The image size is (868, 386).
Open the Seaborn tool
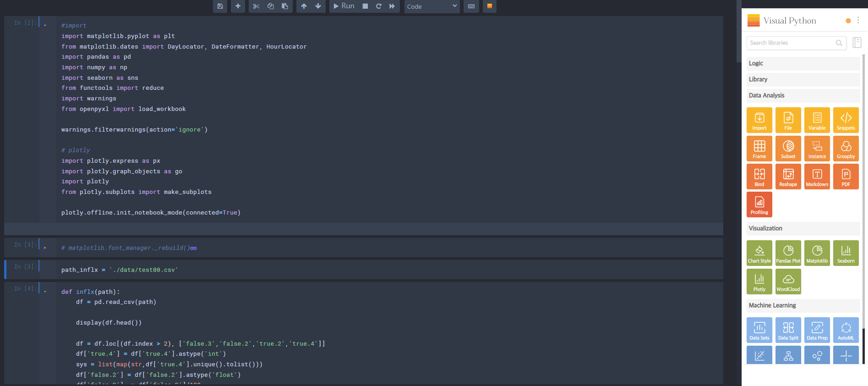(846, 253)
